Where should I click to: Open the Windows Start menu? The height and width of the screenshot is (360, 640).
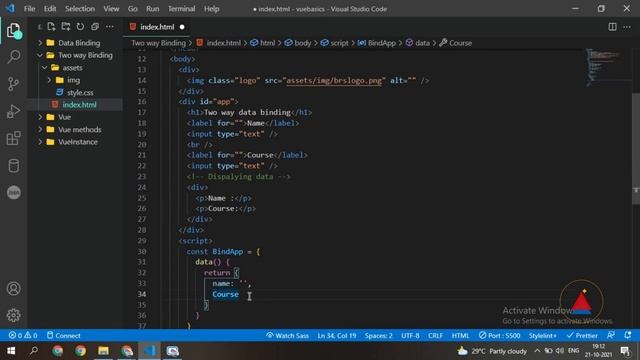pyautogui.click(x=11, y=351)
